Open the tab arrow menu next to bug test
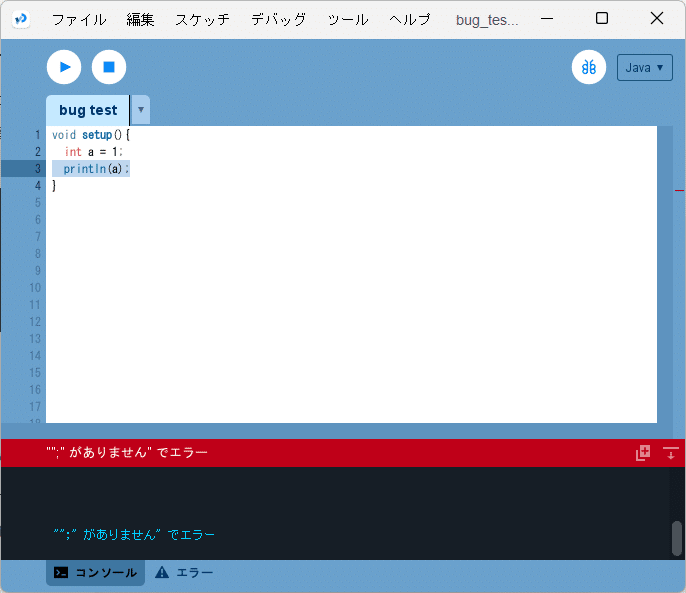Image resolution: width=686 pixels, height=593 pixels. coord(141,110)
